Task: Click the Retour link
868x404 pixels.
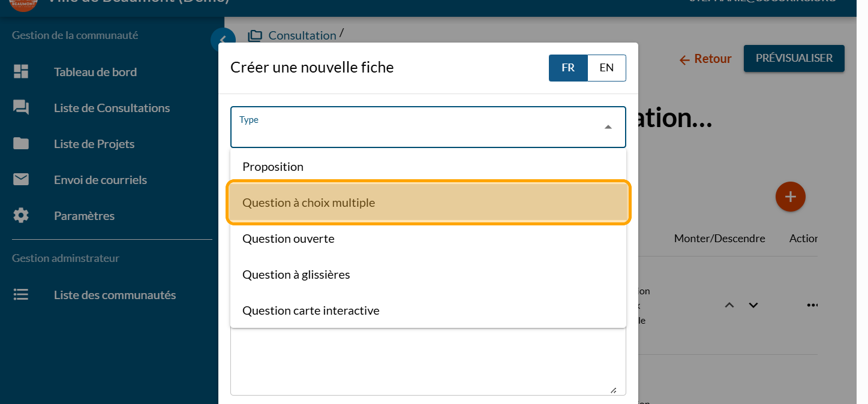Action: (x=705, y=59)
